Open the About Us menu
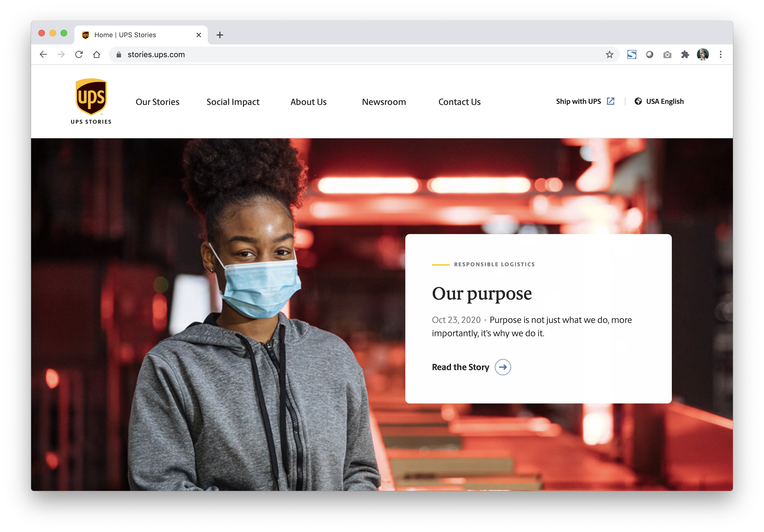This screenshot has height=532, width=764. click(x=308, y=102)
